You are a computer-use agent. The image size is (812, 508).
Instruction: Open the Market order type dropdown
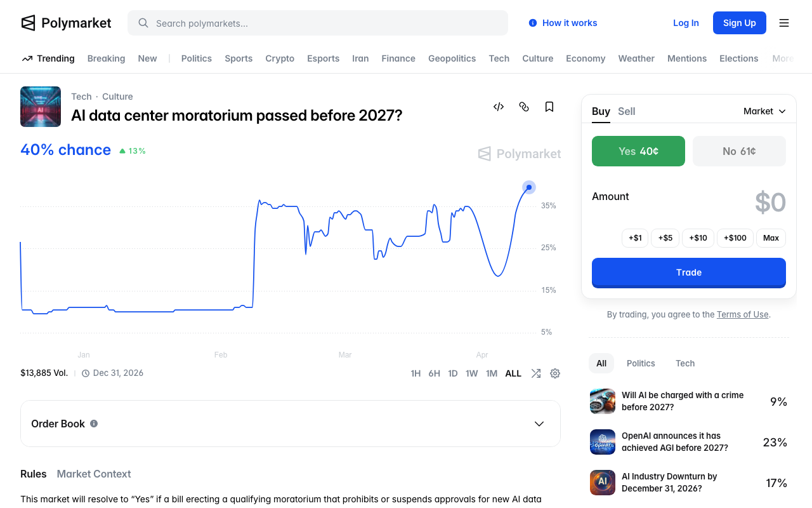point(764,111)
